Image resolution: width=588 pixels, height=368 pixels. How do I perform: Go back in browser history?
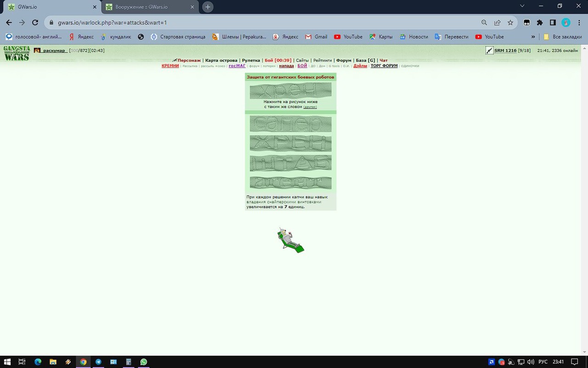click(x=9, y=23)
